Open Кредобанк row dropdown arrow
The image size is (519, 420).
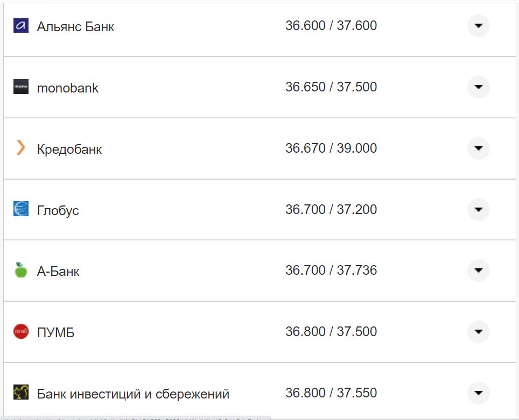click(478, 148)
